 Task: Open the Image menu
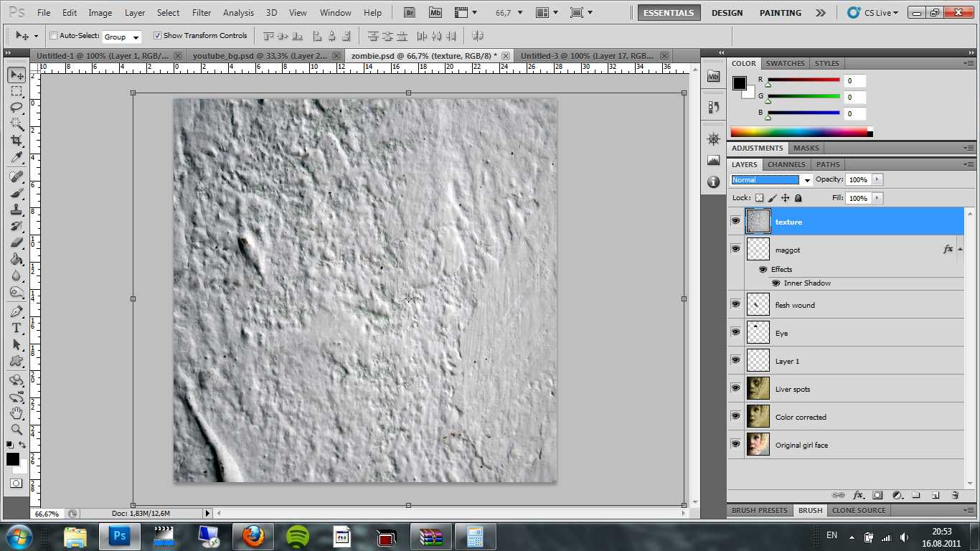tap(100, 12)
